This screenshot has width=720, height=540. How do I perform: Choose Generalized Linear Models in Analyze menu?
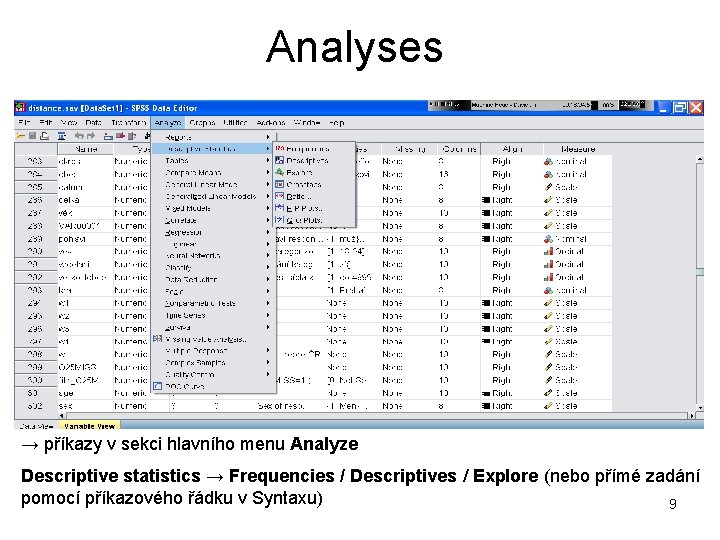click(213, 196)
